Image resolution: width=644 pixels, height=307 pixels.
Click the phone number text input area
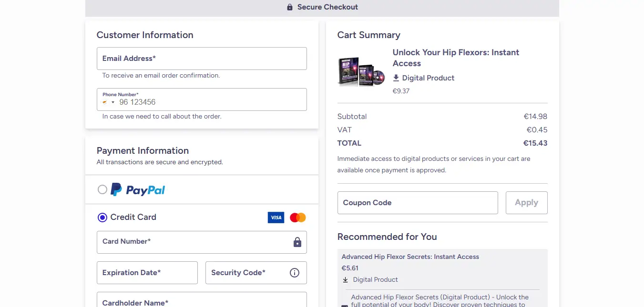(x=210, y=102)
